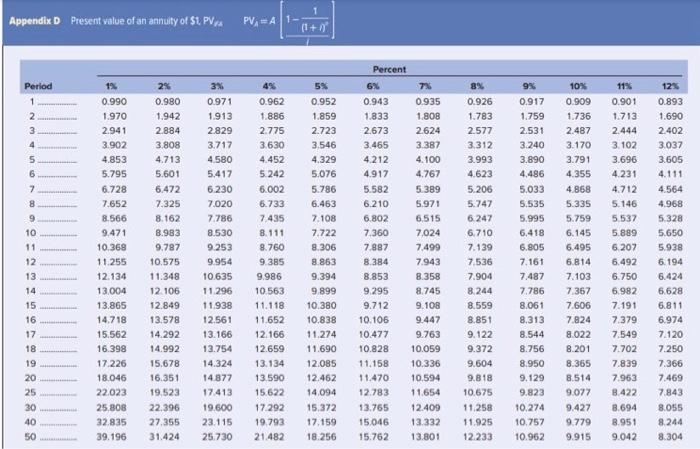
Task: Select value 7.161 for period 12 at 9%
Action: tap(532, 262)
